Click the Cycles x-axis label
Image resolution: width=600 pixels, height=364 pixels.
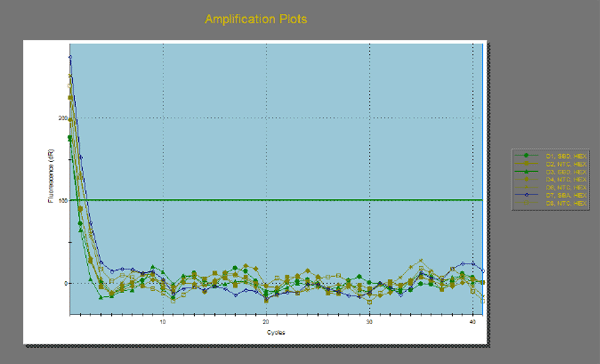tap(276, 332)
